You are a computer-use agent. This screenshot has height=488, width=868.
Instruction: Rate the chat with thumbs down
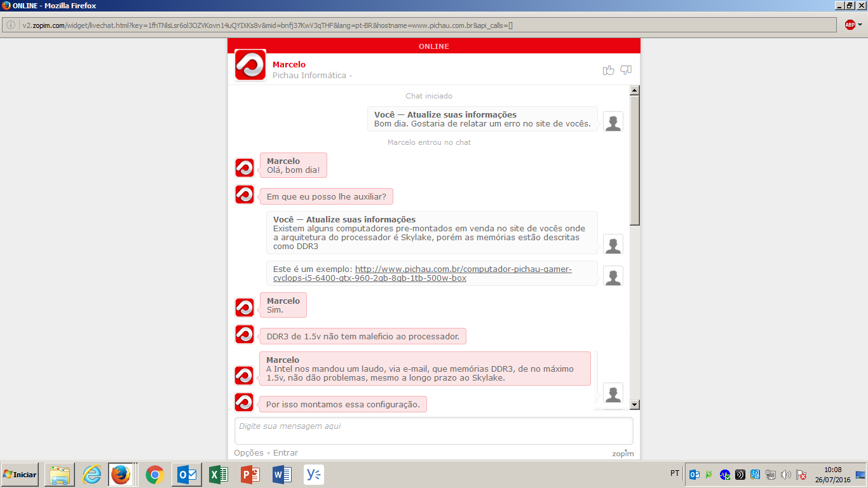[x=626, y=70]
